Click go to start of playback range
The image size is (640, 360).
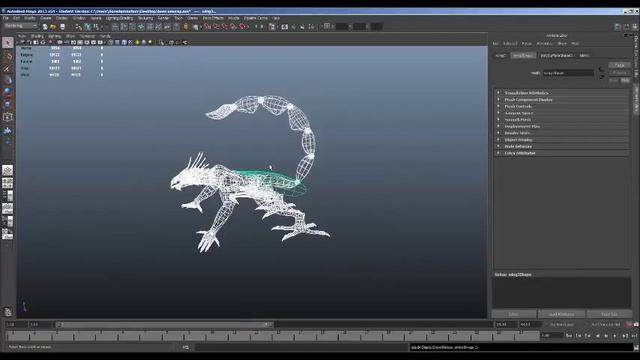point(569,336)
